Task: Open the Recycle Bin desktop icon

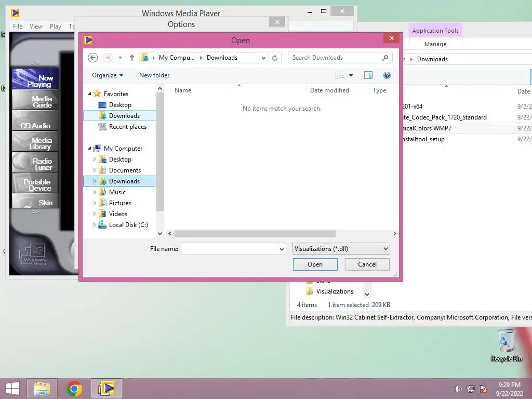Action: [x=506, y=345]
